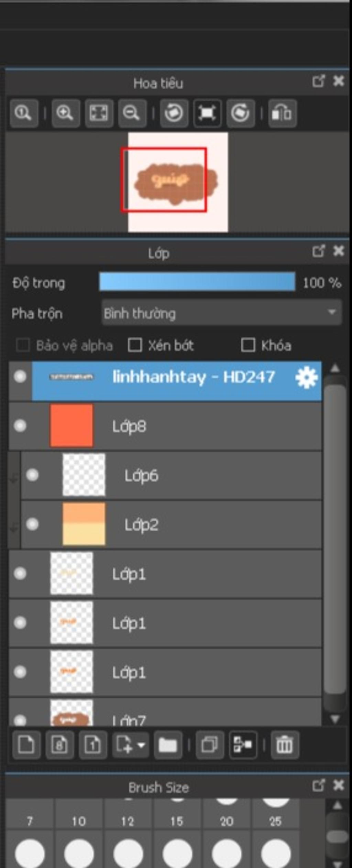This screenshot has width=352, height=868.
Task: Select the Lớp6 layer row
Action: click(171, 475)
